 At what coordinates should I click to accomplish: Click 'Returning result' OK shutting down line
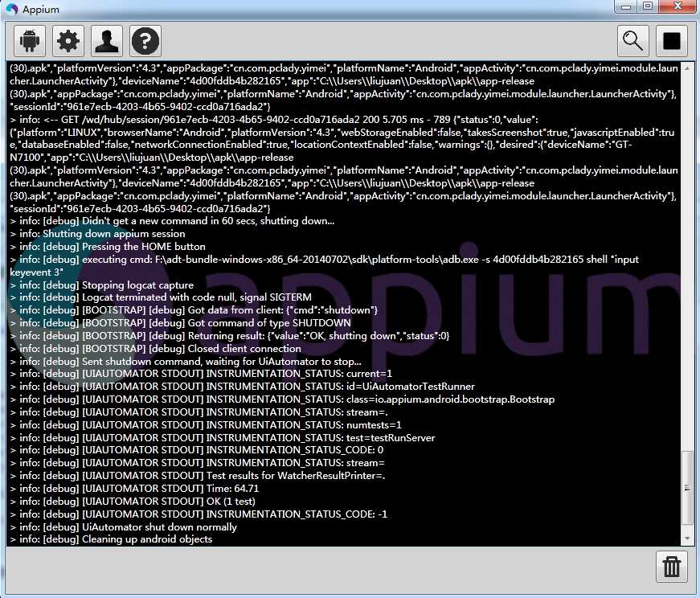(230, 336)
